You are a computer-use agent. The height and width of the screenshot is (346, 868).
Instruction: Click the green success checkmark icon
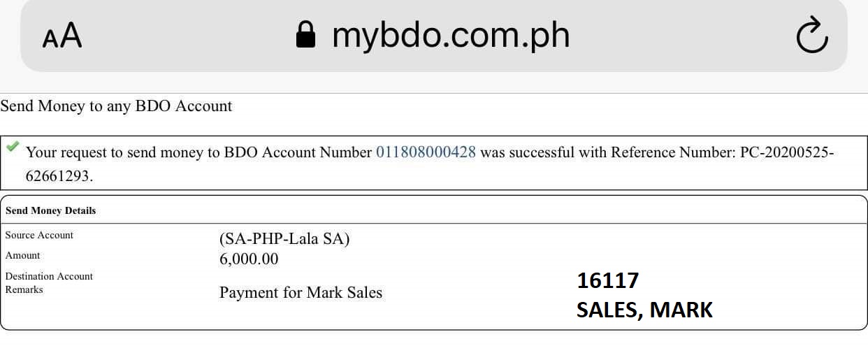[x=13, y=147]
